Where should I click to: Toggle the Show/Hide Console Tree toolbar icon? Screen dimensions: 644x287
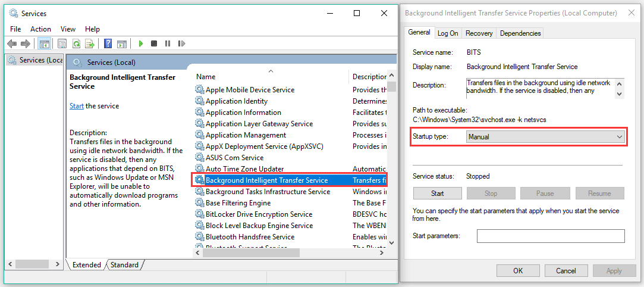coord(44,43)
